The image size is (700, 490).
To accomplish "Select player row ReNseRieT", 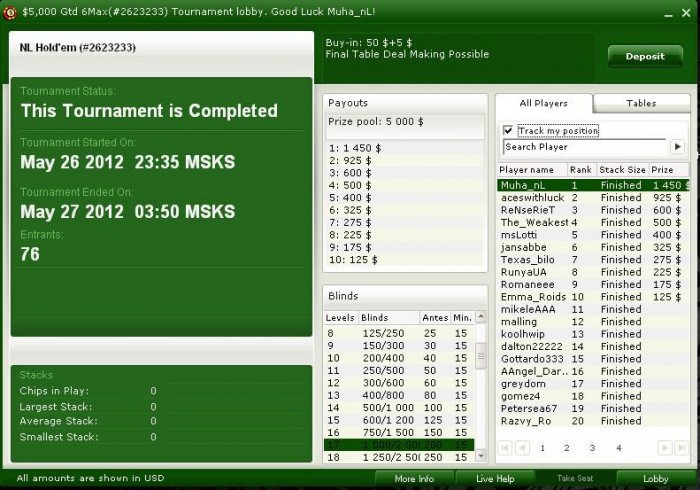I will pos(593,210).
